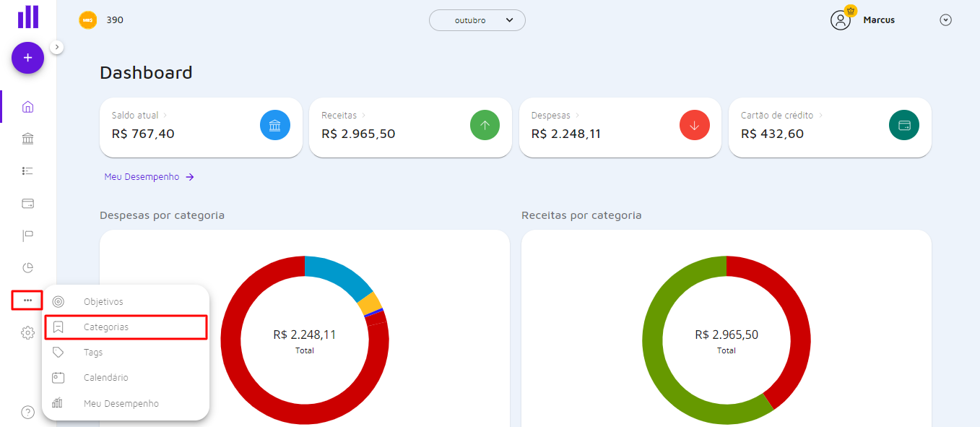Open the flag planning sidebar icon
This screenshot has height=427, width=980.
pyautogui.click(x=27, y=236)
